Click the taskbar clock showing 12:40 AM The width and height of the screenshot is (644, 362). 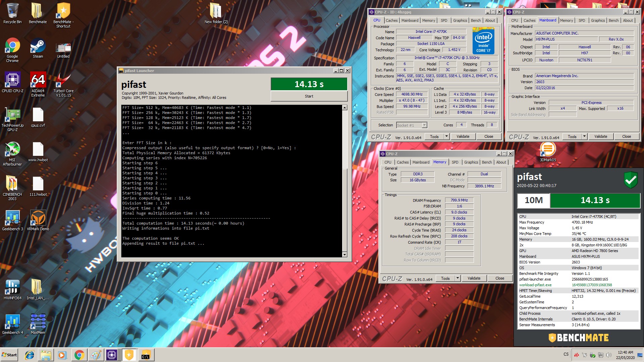click(x=625, y=355)
